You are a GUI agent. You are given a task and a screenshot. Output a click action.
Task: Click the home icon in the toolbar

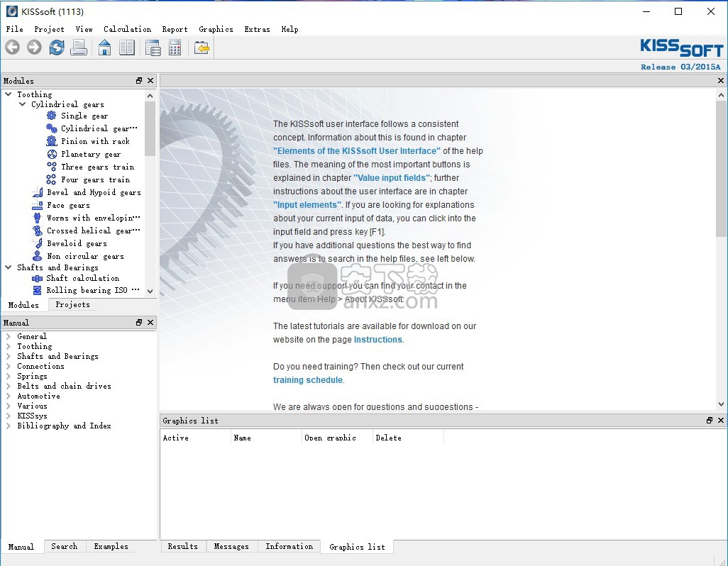tap(104, 48)
